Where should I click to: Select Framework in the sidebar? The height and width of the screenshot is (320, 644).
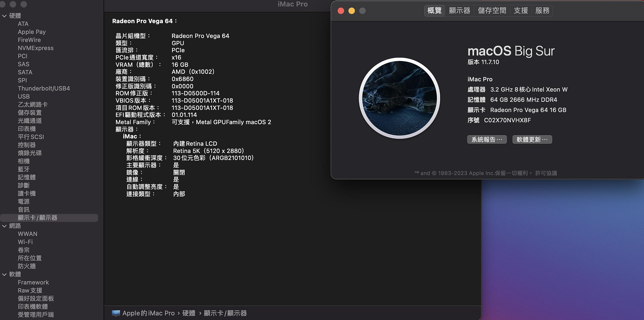(x=33, y=283)
